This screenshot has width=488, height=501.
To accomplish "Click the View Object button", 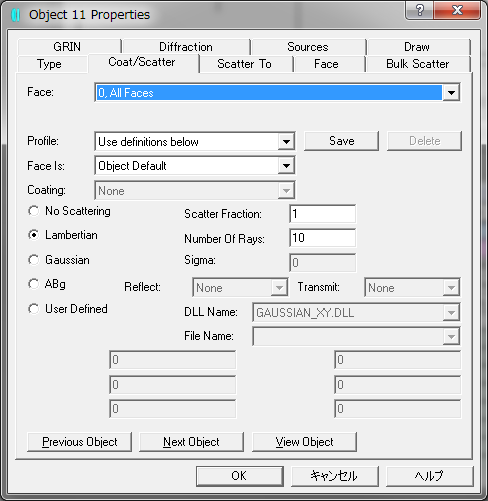I will pos(304,442).
